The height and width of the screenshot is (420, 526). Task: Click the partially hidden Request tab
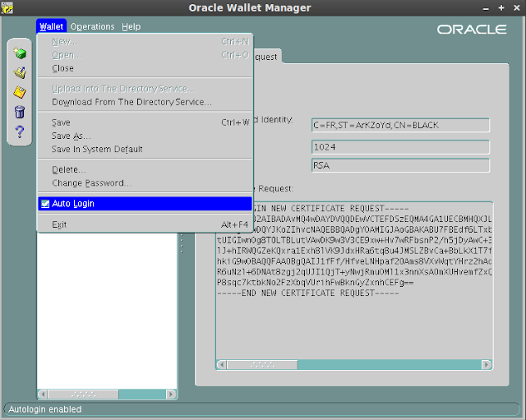point(266,57)
